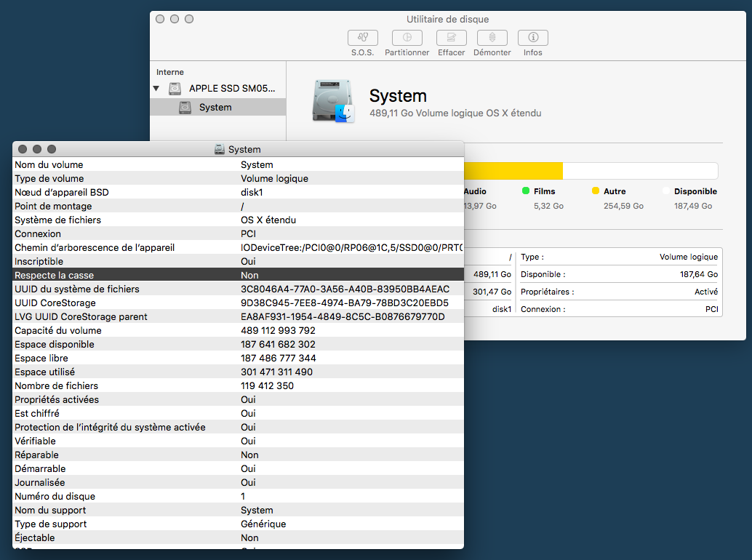Select the Nom du volume row
752x560 pixels.
click(x=238, y=164)
